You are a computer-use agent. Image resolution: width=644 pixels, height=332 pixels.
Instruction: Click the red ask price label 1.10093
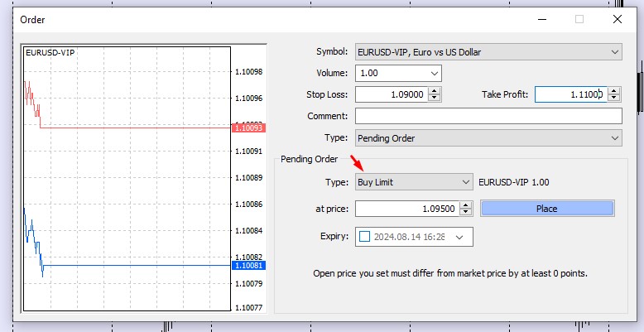coord(249,128)
